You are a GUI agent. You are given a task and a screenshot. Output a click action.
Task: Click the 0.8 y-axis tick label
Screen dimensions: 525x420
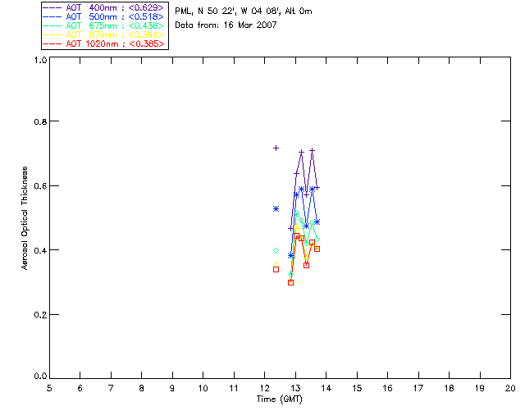[40, 121]
